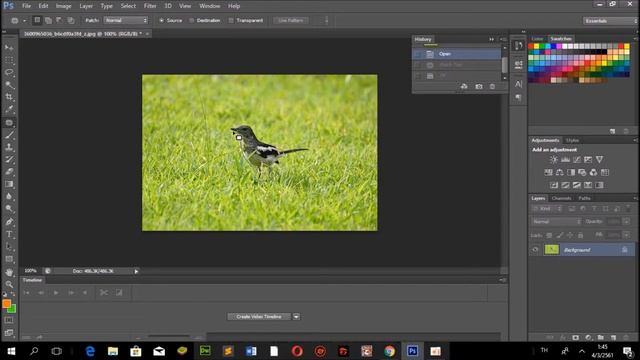Select the Blur tool
The height and width of the screenshot is (360, 640).
9,196
